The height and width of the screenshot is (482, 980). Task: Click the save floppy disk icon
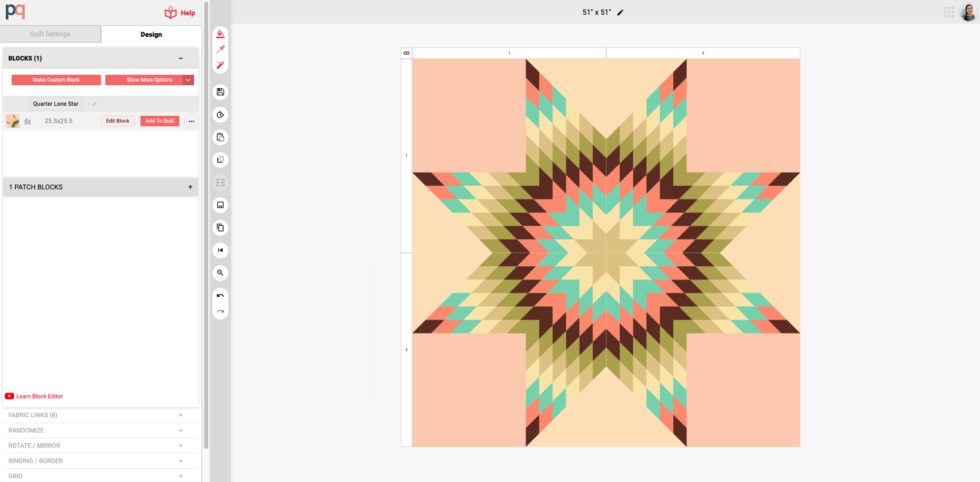(220, 92)
